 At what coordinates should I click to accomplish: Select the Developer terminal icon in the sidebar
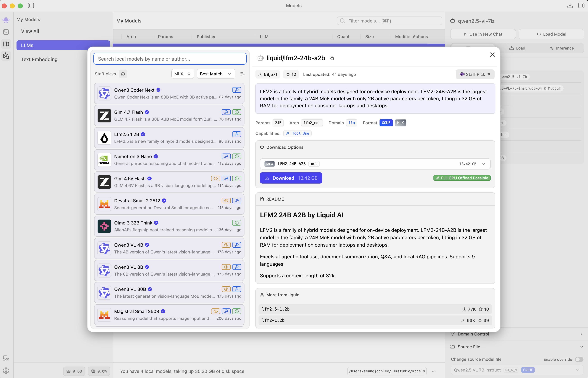[x=6, y=32]
